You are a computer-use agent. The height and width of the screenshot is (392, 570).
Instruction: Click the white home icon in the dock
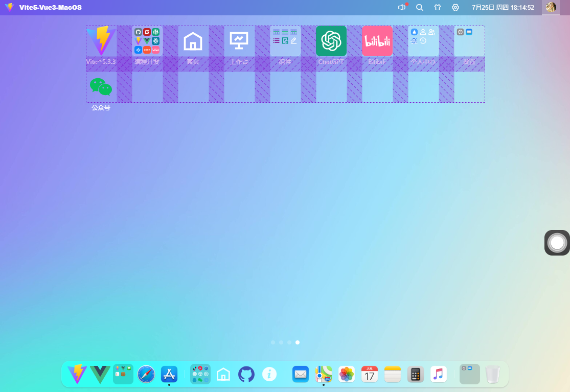pos(223,374)
